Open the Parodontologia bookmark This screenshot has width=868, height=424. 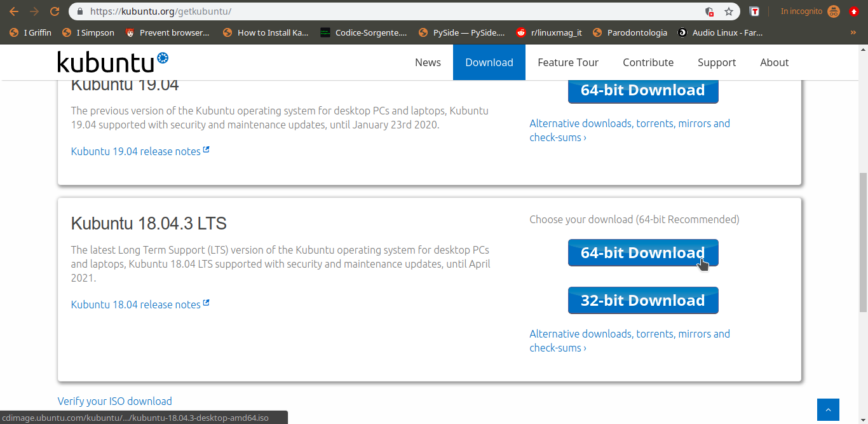pyautogui.click(x=630, y=32)
